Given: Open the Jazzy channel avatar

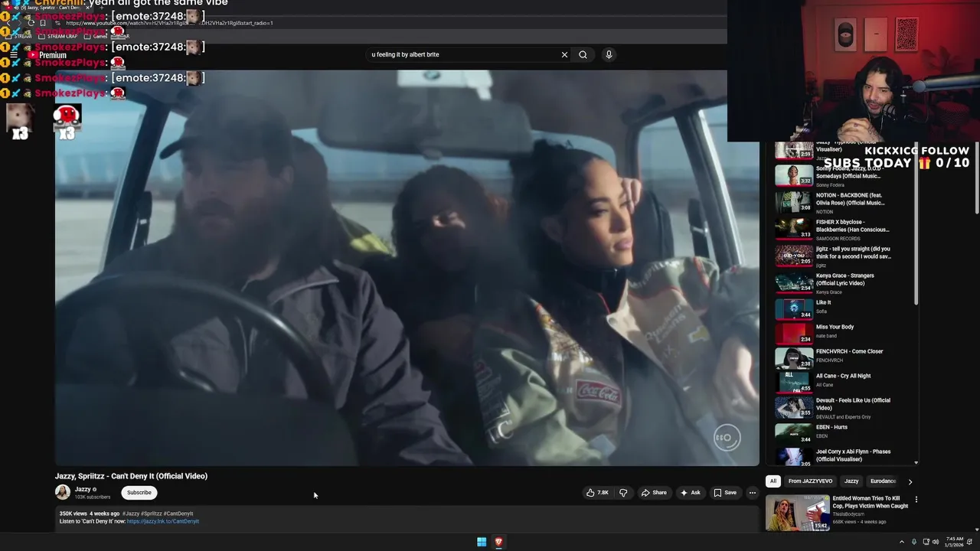Looking at the screenshot, I should [63, 492].
